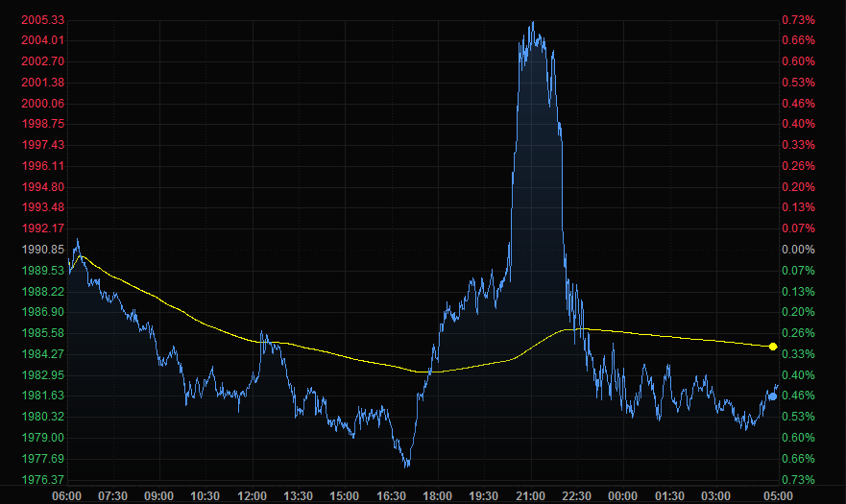This screenshot has height=504, width=846.
Task: Select the 0.00% percent change label
Action: [799, 250]
